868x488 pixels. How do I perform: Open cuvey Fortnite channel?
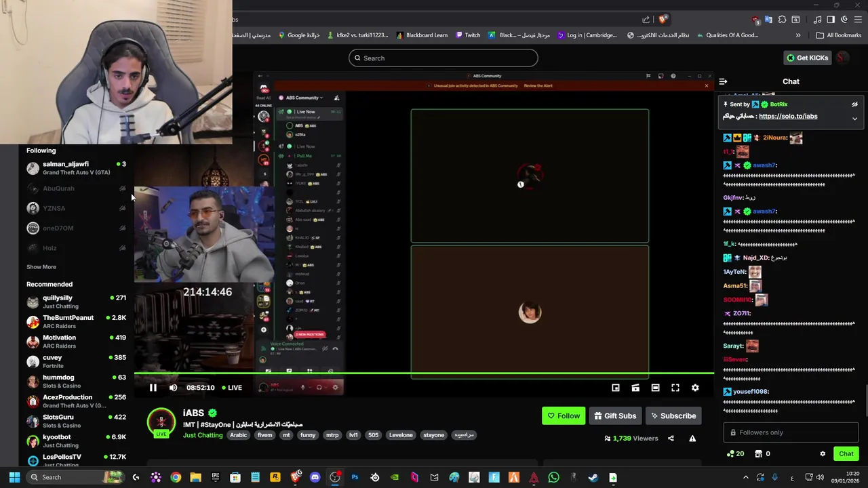click(x=76, y=361)
